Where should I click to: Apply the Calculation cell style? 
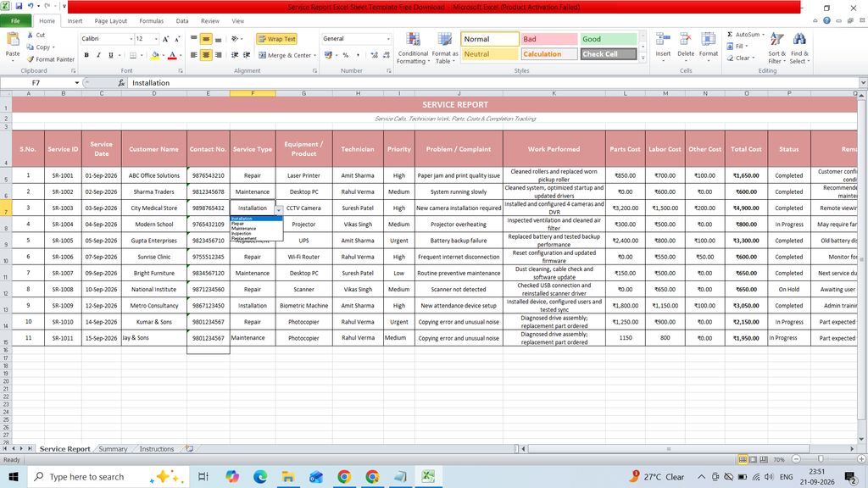tap(549, 54)
